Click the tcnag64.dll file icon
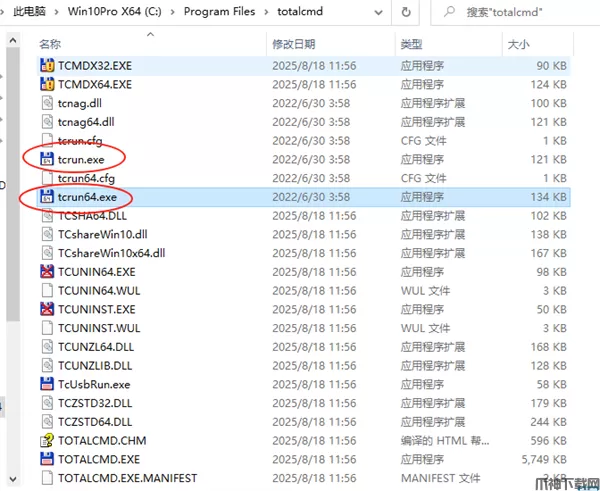 pos(47,122)
